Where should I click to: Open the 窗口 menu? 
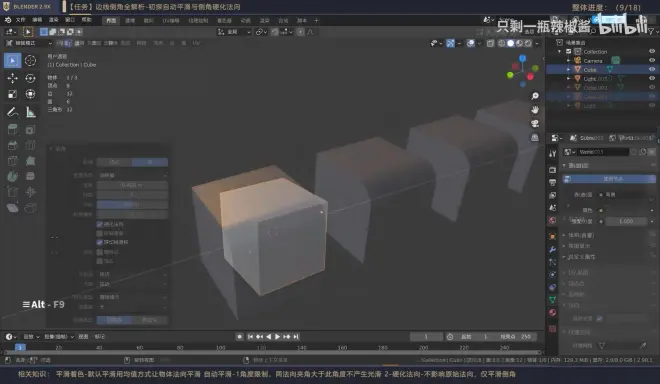(x=70, y=20)
